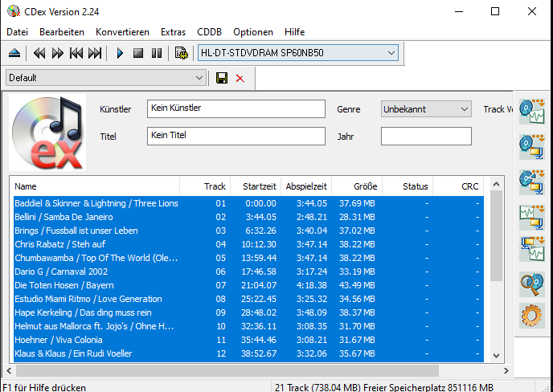Pause playback with the pause button
The width and height of the screenshot is (553, 392).
tap(156, 53)
